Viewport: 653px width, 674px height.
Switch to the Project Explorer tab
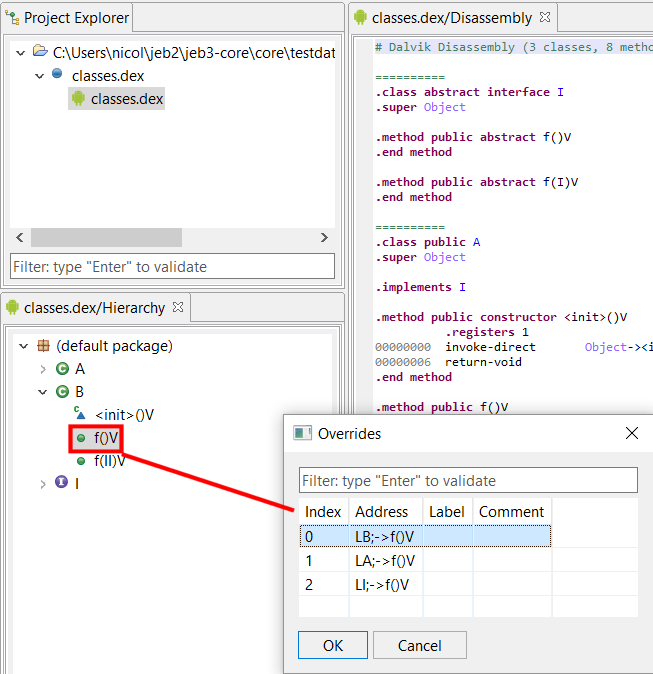point(67,18)
